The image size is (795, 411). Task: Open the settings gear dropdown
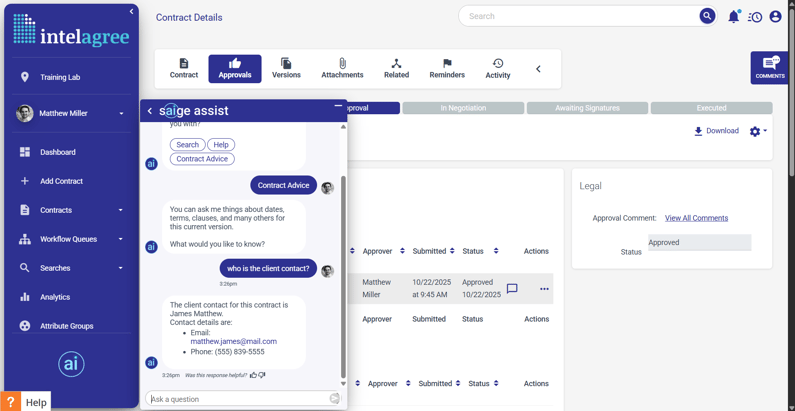pyautogui.click(x=757, y=131)
